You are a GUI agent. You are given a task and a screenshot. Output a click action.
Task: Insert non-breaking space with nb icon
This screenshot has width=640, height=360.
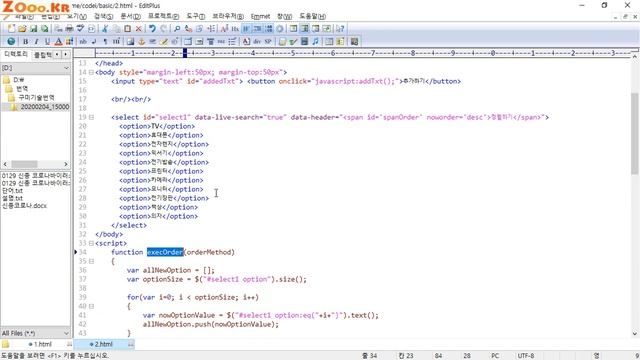(83, 41)
